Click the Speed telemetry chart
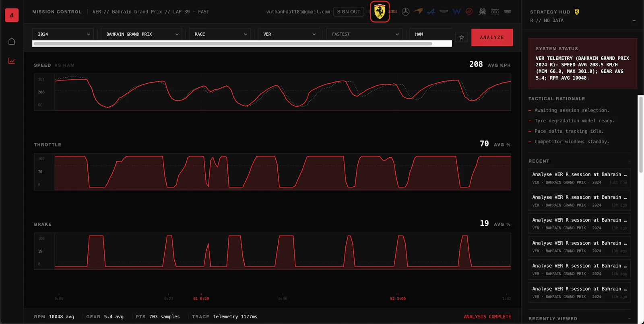Viewport: 644px width, 324px height. pos(272,92)
